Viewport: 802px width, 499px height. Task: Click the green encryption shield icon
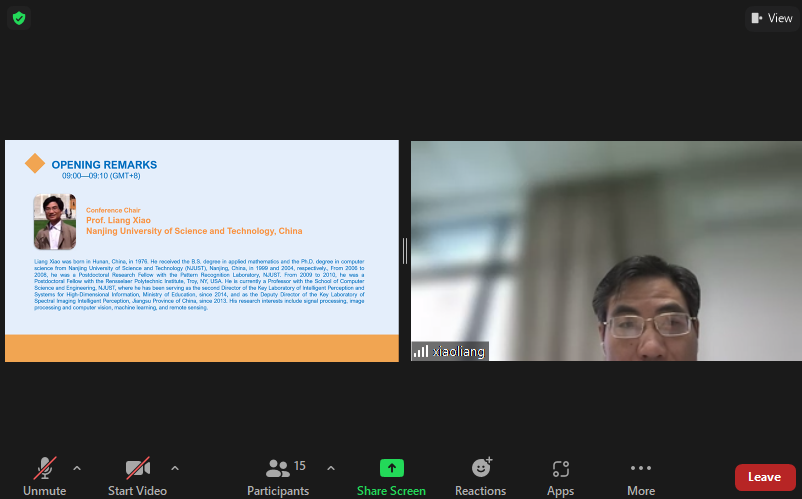click(20, 18)
